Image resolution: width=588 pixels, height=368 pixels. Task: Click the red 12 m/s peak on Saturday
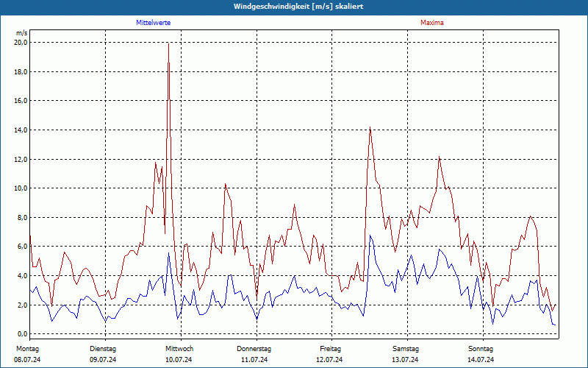[439, 157]
